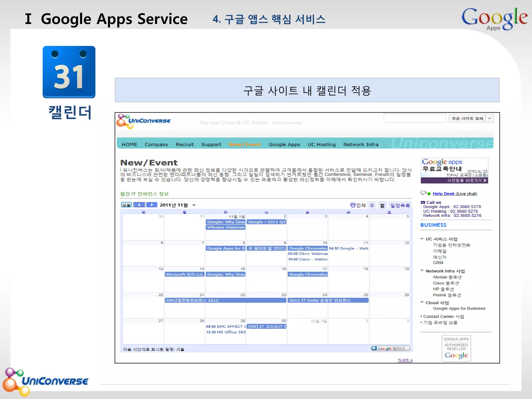This screenshot has width=532, height=399.
Task: Open the [MS] IT 고수되기 event
Action: click(267, 327)
